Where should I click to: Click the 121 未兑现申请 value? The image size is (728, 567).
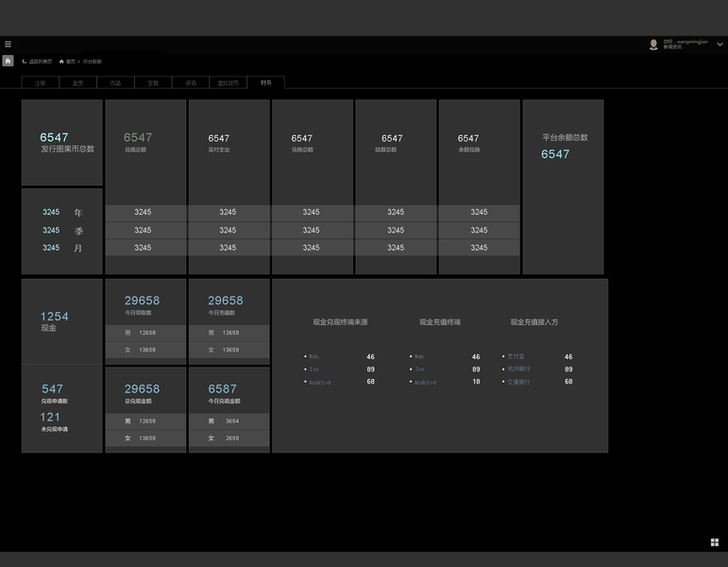[50, 418]
